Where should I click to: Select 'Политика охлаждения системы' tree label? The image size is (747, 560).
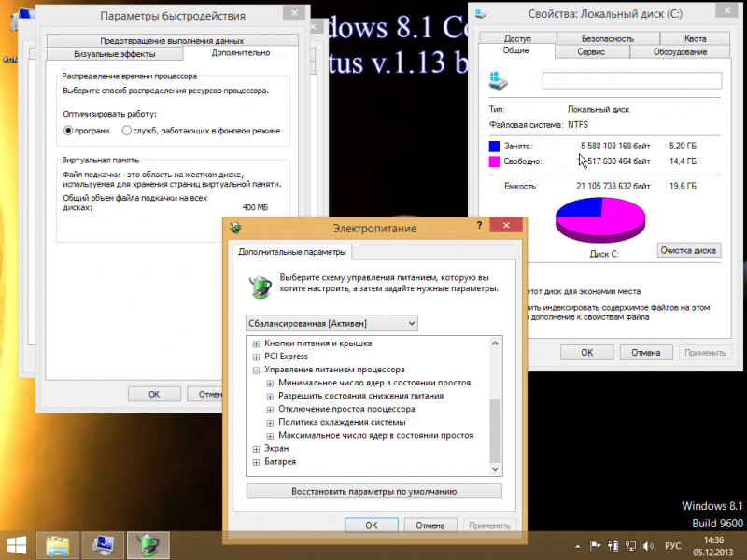(x=342, y=422)
